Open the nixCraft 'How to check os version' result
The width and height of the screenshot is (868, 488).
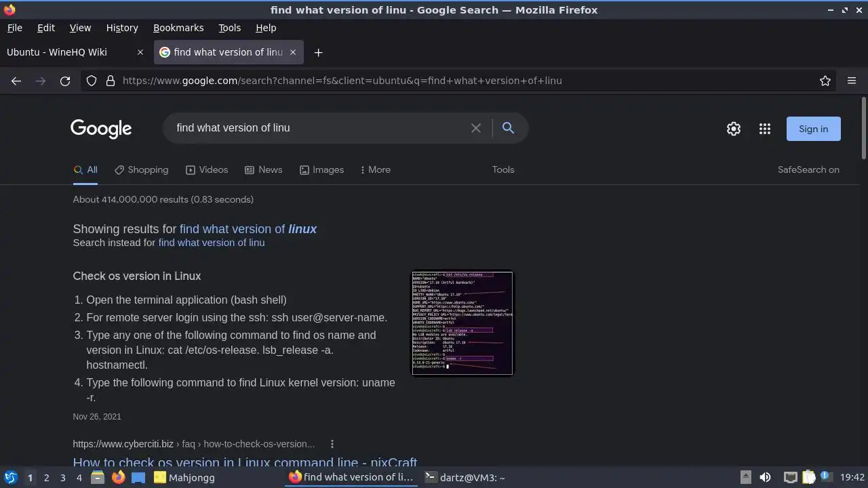245,462
